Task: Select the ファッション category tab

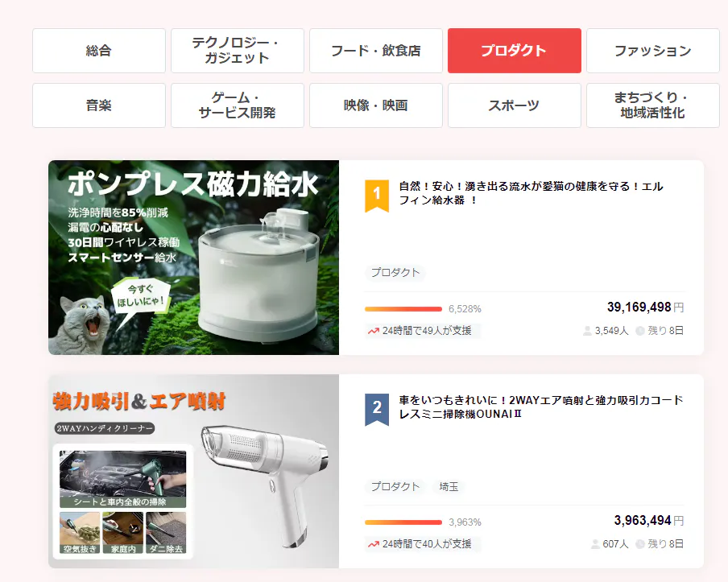Action: coord(653,51)
